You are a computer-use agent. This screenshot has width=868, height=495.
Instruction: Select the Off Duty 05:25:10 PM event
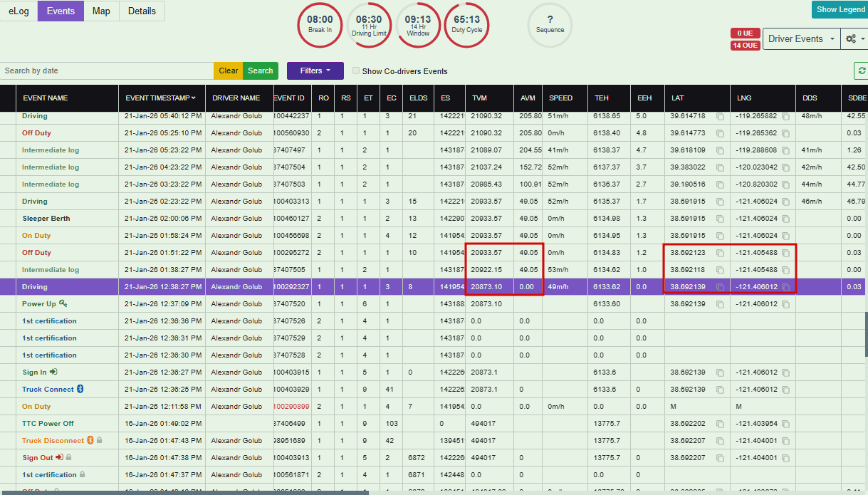(x=36, y=133)
